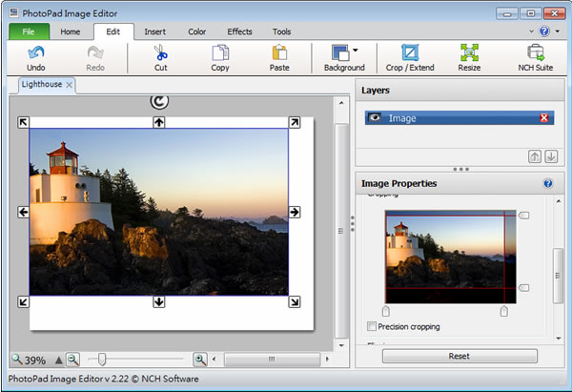Click the top-right resize arrow handle

[295, 122]
